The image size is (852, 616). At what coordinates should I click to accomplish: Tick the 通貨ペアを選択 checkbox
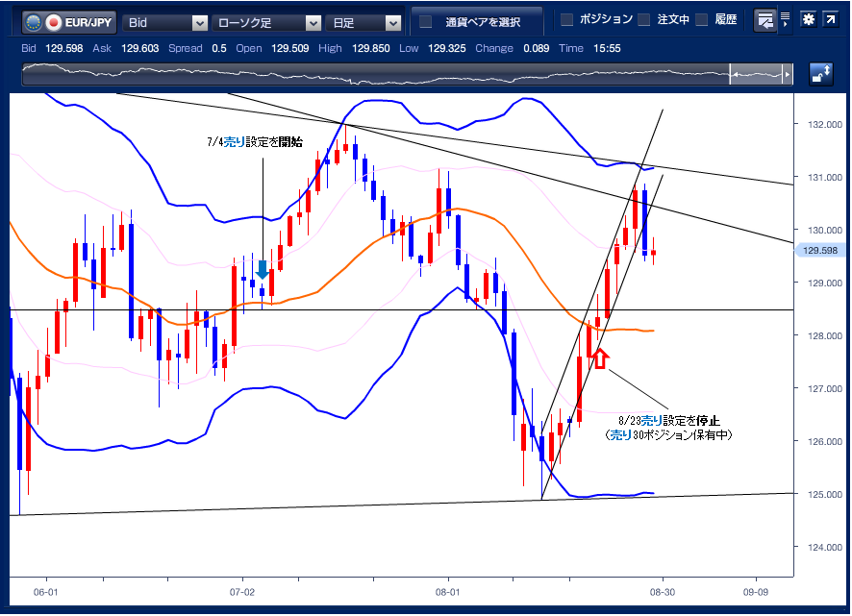[426, 22]
